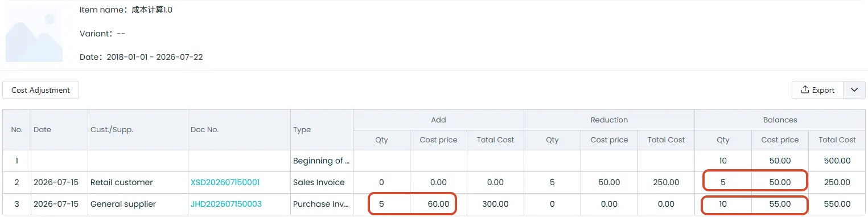Click the Doc No. column header
Viewport: 868px width, 217px height.
tap(239, 130)
